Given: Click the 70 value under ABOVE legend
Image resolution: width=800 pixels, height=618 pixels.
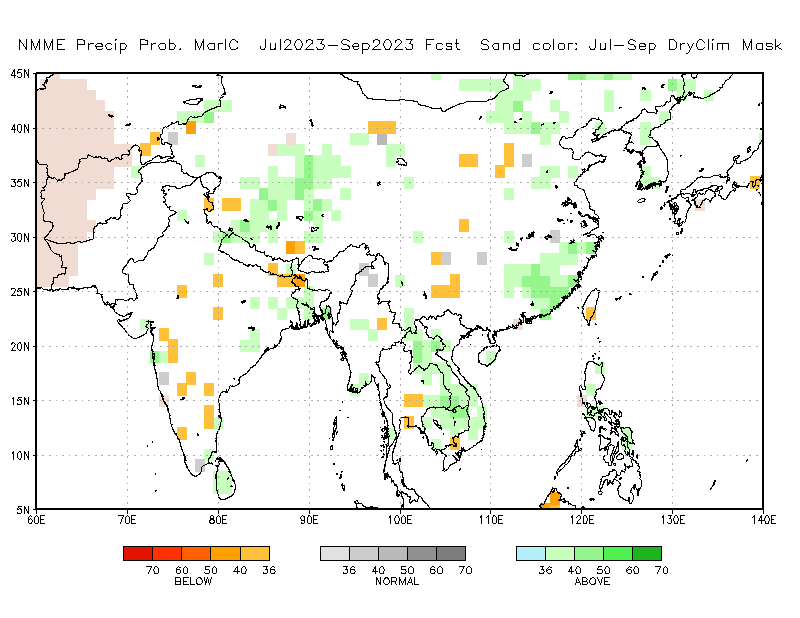Looking at the screenshot, I should pos(662,570).
